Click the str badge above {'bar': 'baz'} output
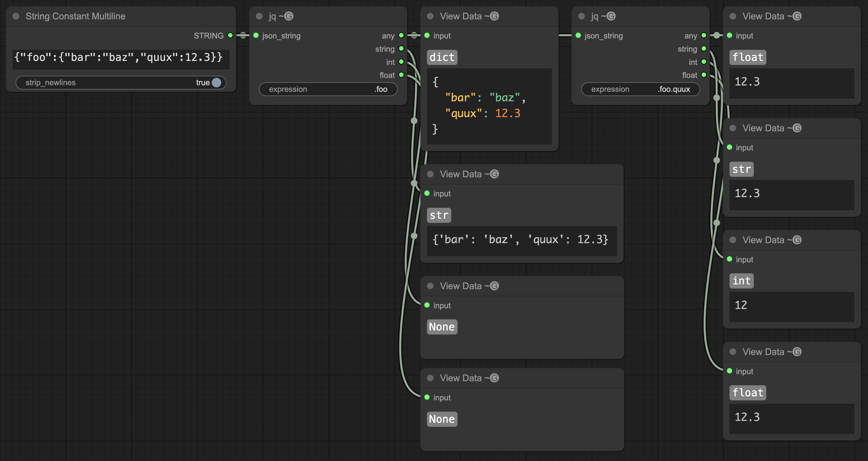The height and width of the screenshot is (461, 868). coord(439,215)
